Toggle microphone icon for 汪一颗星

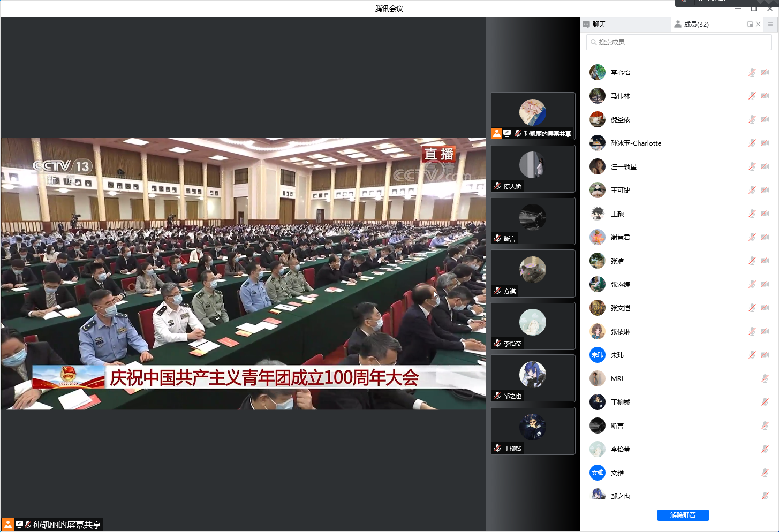point(752,166)
